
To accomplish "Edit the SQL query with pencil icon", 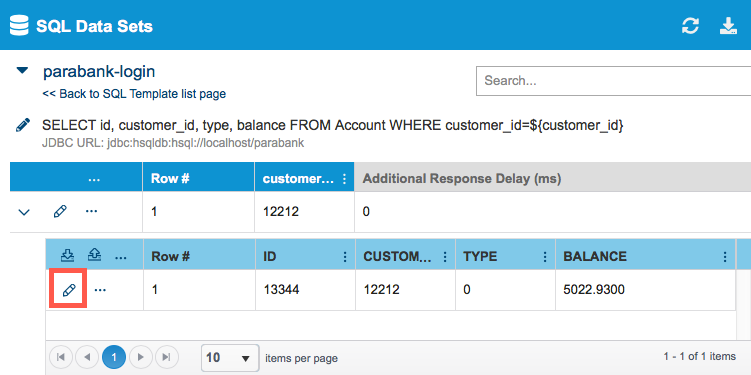I will point(23,125).
